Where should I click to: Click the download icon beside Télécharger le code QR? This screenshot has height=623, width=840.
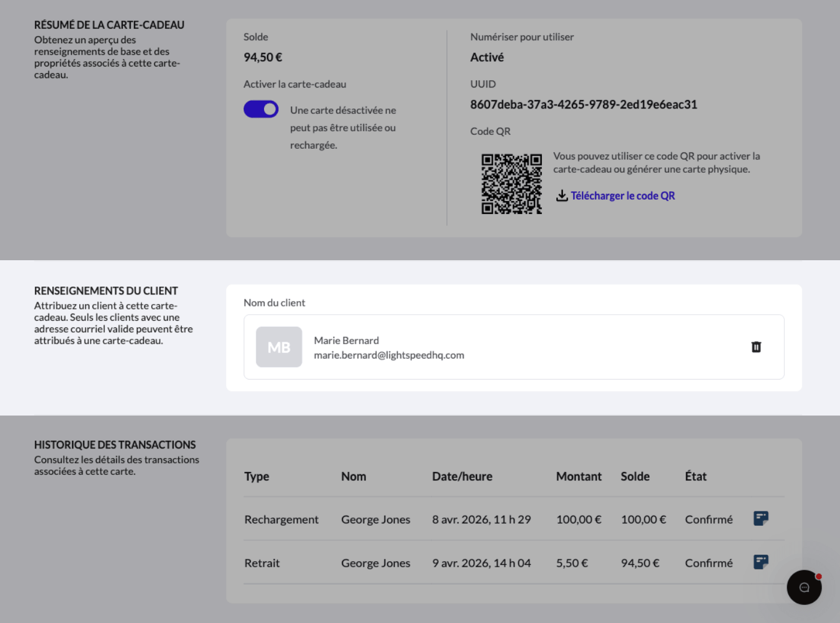coord(562,195)
